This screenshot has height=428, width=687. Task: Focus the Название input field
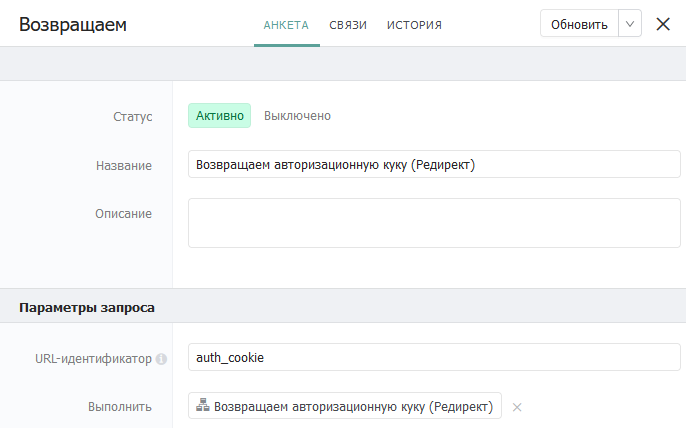coord(434,164)
